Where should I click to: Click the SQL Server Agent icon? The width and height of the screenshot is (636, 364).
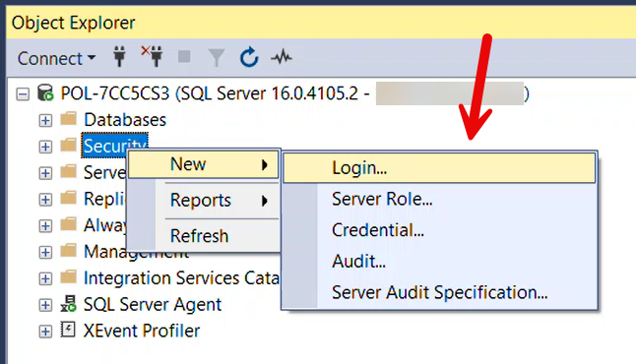click(69, 304)
